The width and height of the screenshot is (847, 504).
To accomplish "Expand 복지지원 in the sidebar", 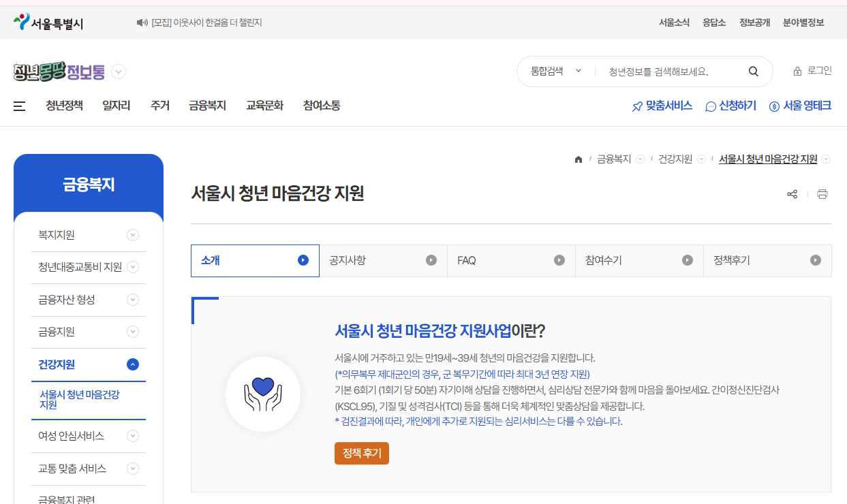I will point(133,235).
